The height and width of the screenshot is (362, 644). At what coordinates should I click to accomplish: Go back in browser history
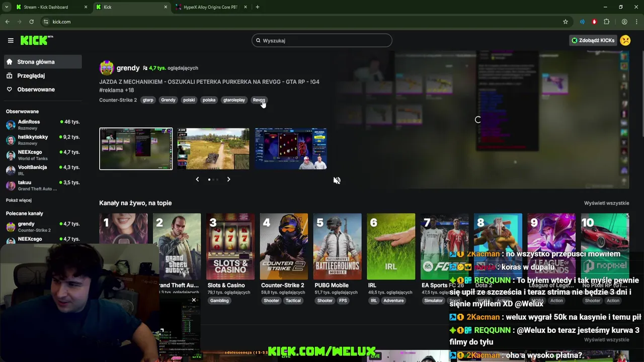[7, 22]
